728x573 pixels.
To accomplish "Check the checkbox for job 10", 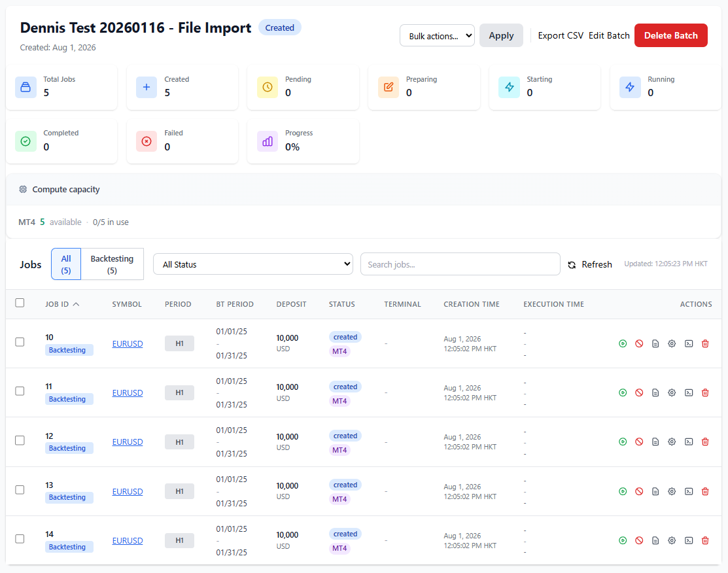I will click(20, 341).
